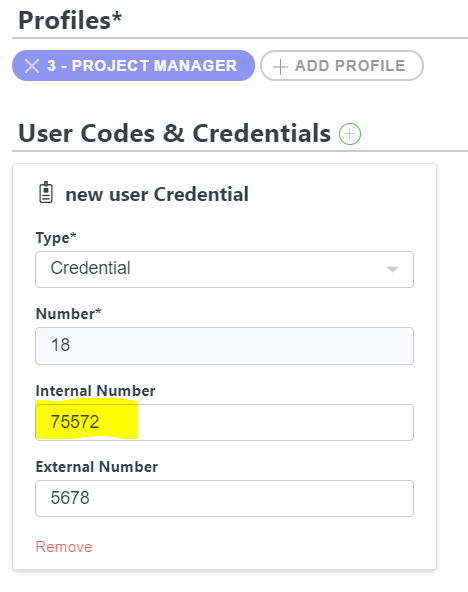Click the User Codes & Credentials heading
The image size is (468, 592).
point(174,133)
